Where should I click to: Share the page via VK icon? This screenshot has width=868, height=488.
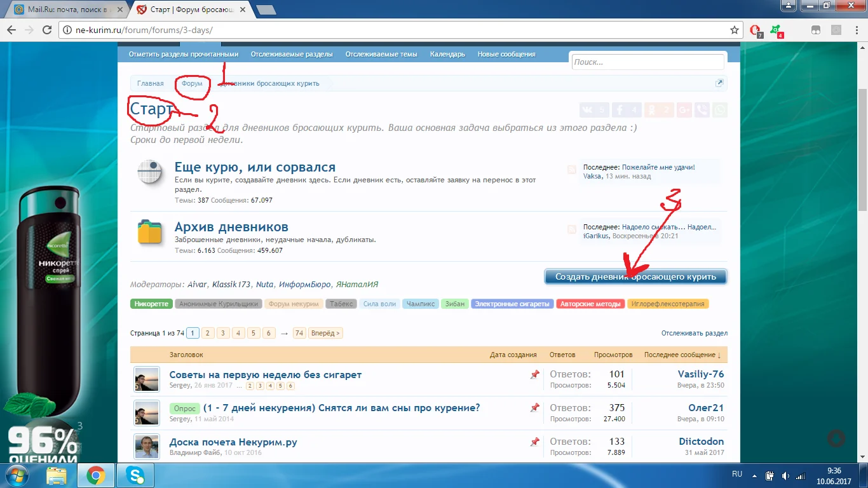[593, 109]
